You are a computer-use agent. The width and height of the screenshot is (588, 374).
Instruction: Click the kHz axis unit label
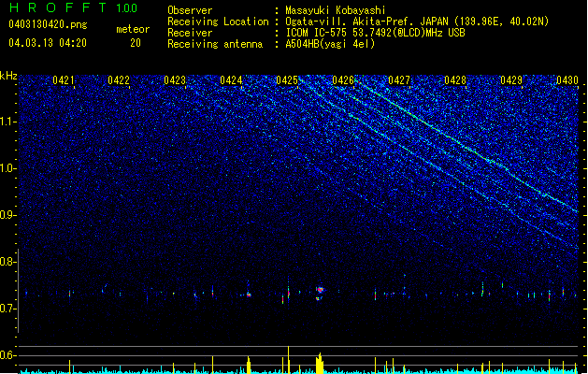pos(8,76)
